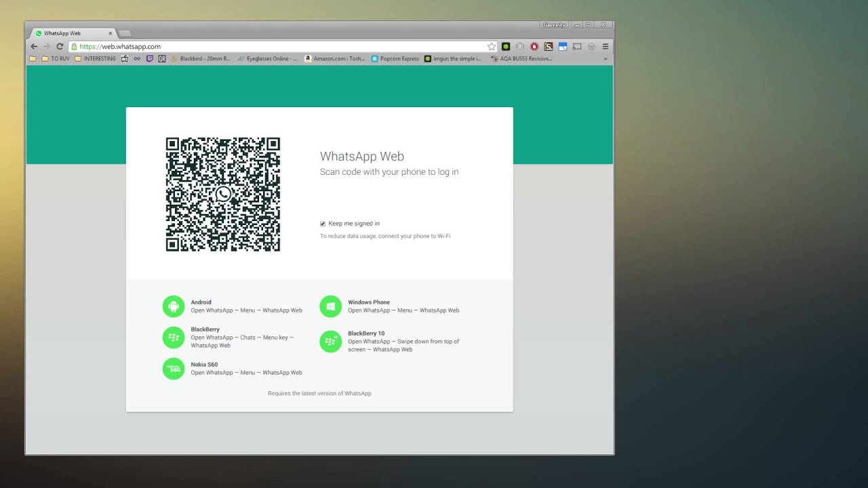Open the Chrome hamburger menu
This screenshot has height=488, width=868.
click(606, 47)
